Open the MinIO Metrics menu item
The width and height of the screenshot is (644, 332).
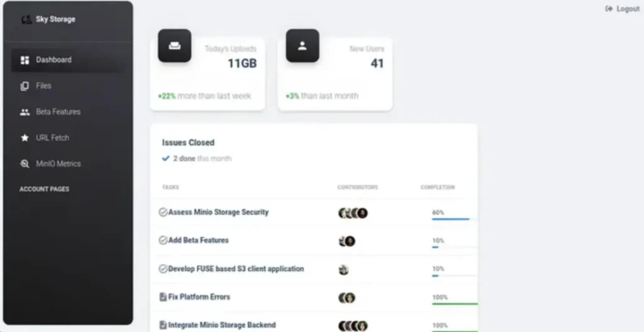[x=58, y=164]
